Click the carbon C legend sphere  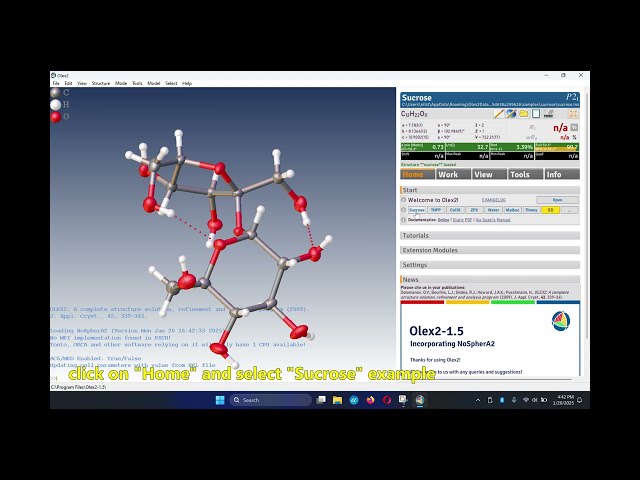pos(56,93)
